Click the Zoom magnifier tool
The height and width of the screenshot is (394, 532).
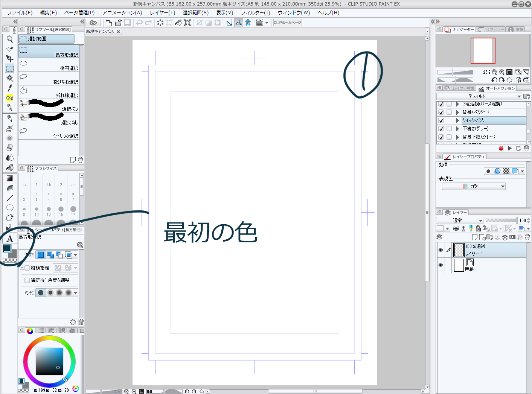click(x=10, y=39)
